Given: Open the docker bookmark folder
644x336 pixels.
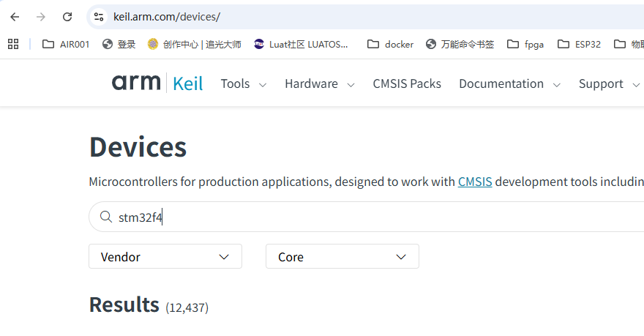Looking at the screenshot, I should coord(391,44).
